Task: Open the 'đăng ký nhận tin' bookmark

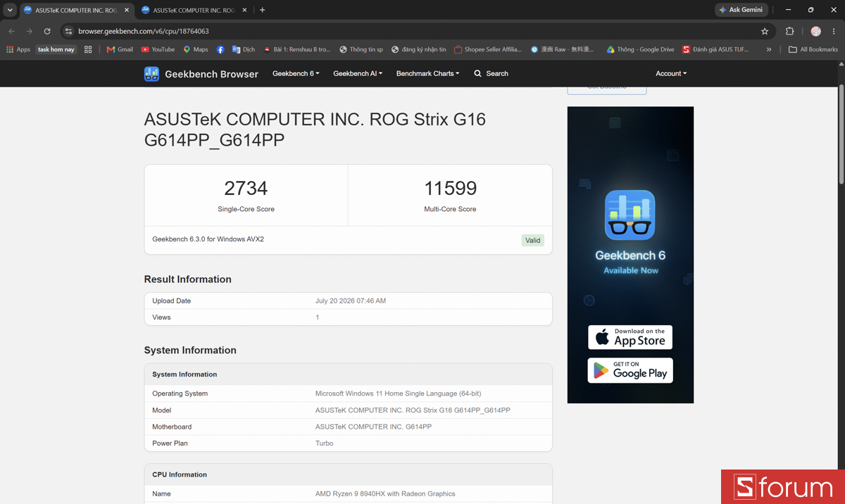Action: tap(418, 49)
